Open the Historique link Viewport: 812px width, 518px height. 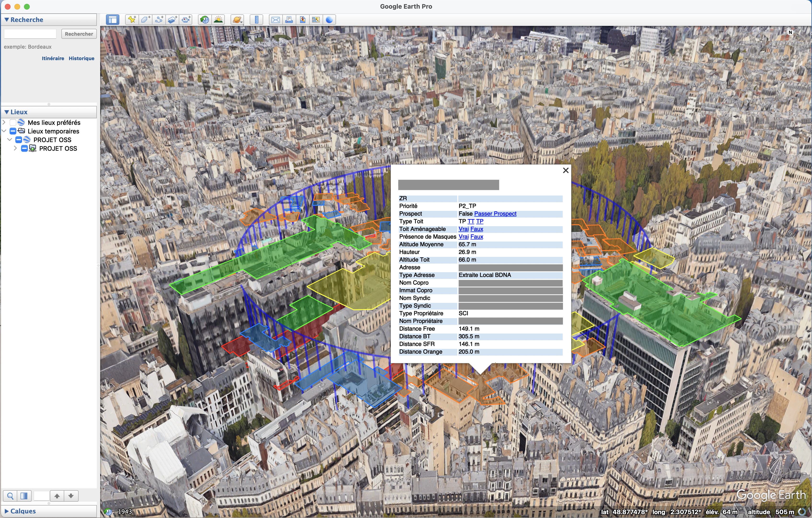(x=81, y=58)
